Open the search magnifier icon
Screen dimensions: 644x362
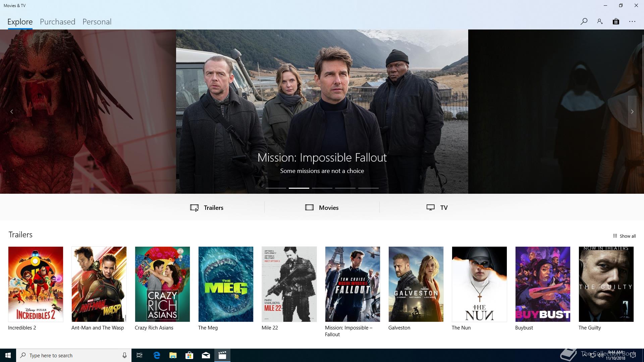point(584,21)
